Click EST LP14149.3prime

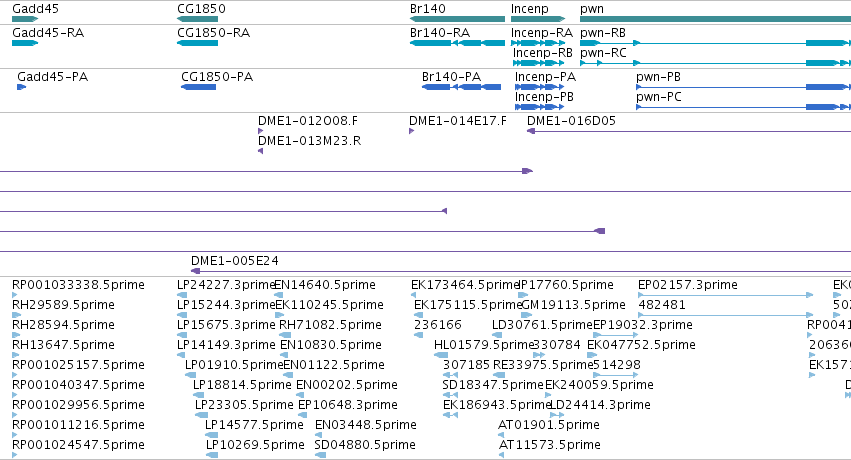pyautogui.click(x=181, y=355)
